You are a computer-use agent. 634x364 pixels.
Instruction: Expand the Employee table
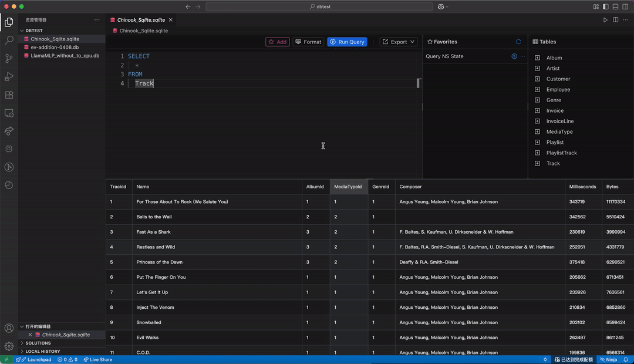[537, 89]
